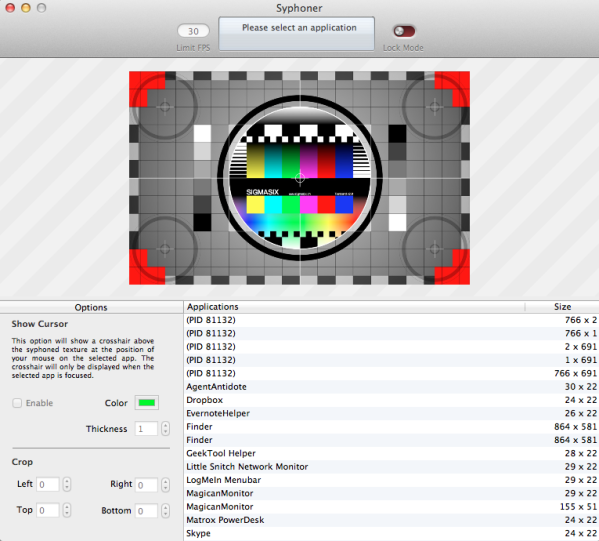This screenshot has height=541, width=599.
Task: Click the Crop Left stepper
Action: pyautogui.click(x=67, y=484)
